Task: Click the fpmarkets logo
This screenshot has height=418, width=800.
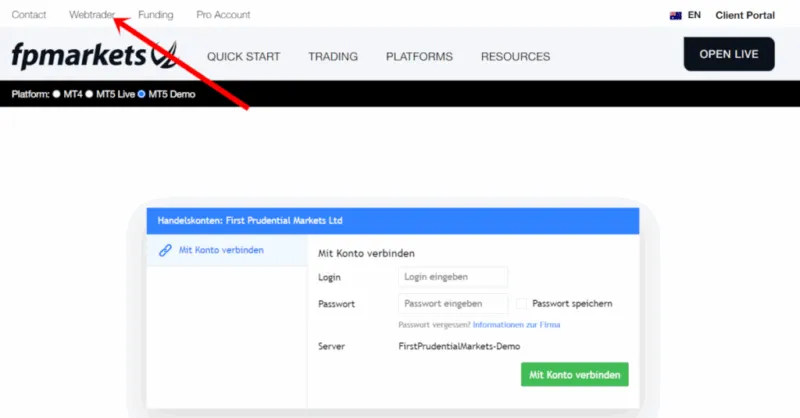Action: tap(94, 55)
